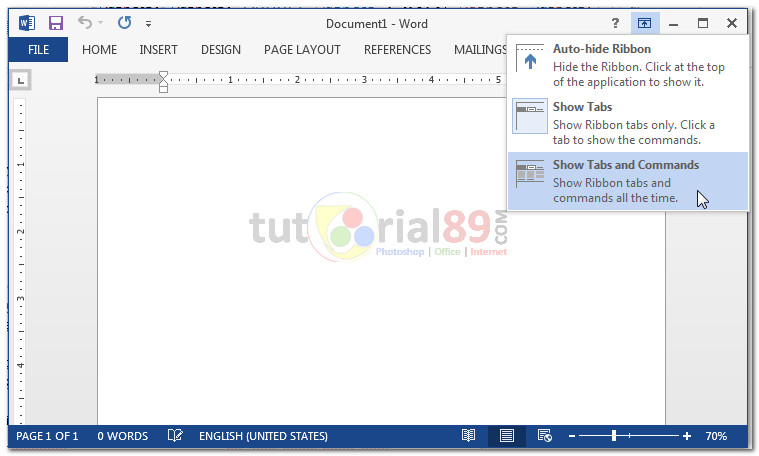This screenshot has height=456, width=759.
Task: Open the Undo history dropdown arrow
Action: click(x=100, y=22)
